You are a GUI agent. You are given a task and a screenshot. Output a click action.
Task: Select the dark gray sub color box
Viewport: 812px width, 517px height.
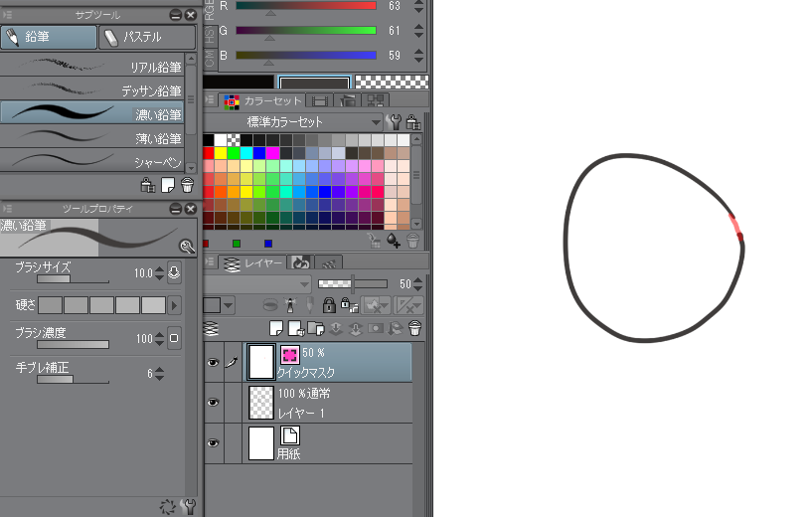click(314, 83)
